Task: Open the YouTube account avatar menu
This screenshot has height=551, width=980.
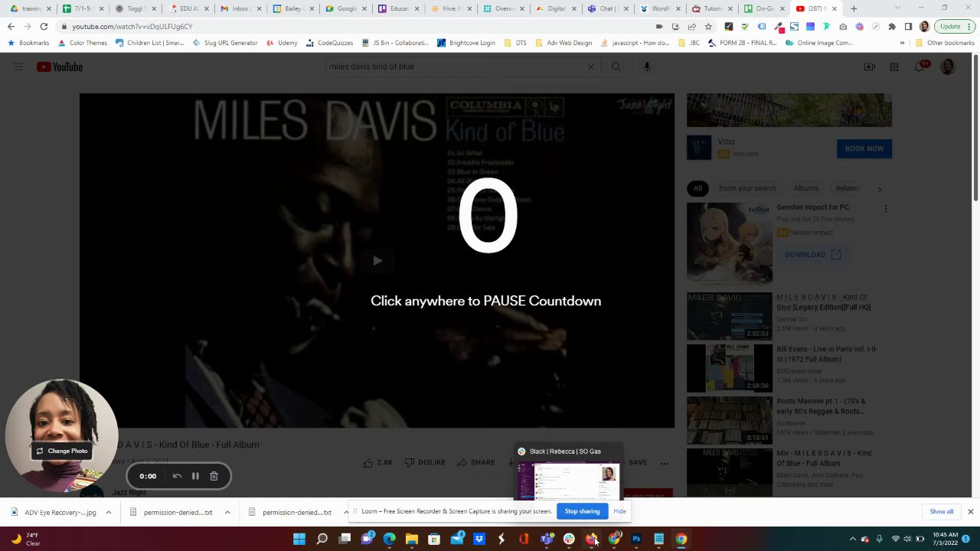Action: pos(948,67)
